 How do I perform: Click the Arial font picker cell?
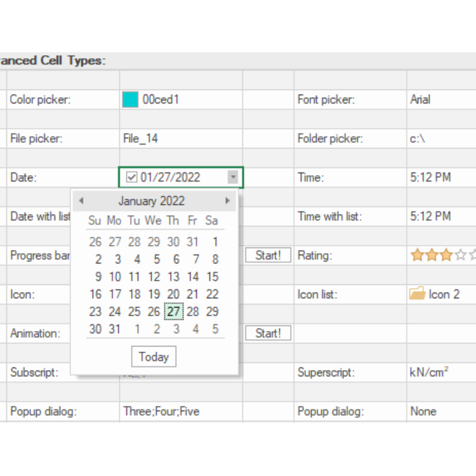click(441, 100)
